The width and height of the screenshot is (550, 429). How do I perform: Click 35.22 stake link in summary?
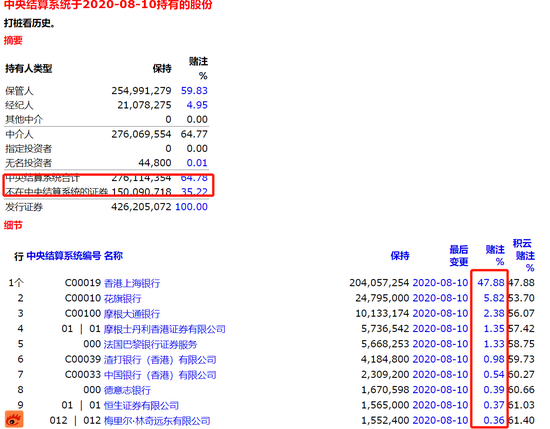pos(194,192)
